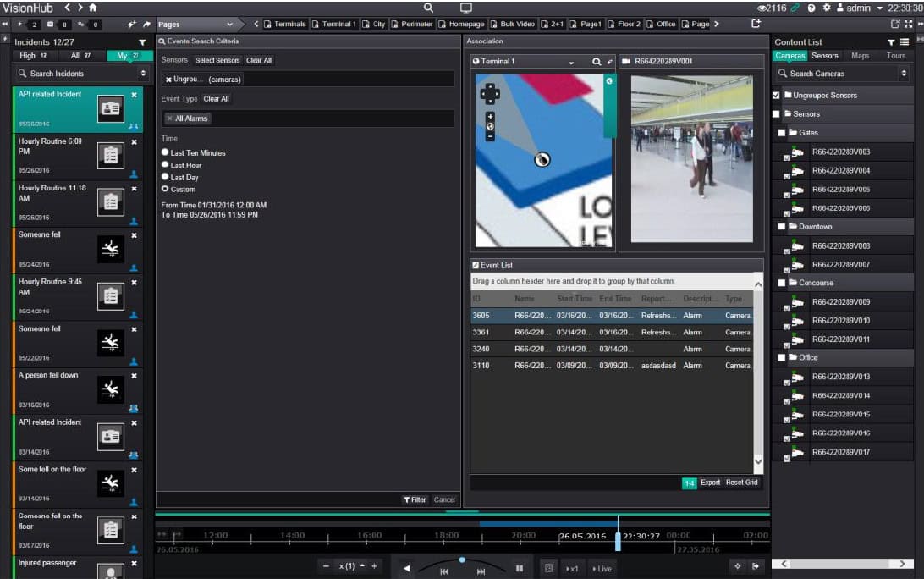This screenshot has width=924, height=579.
Task: Click the map pan direction control
Action: [490, 92]
